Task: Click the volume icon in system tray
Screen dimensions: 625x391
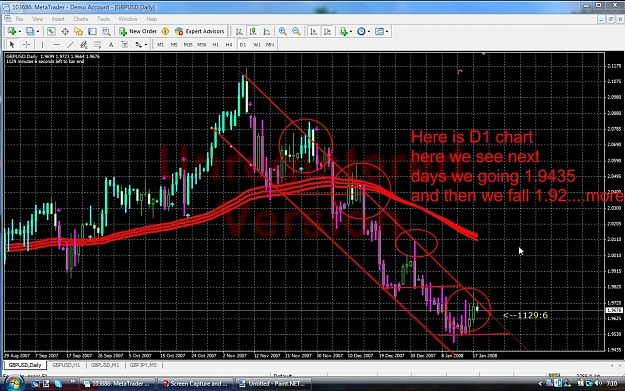Action: pos(598,383)
